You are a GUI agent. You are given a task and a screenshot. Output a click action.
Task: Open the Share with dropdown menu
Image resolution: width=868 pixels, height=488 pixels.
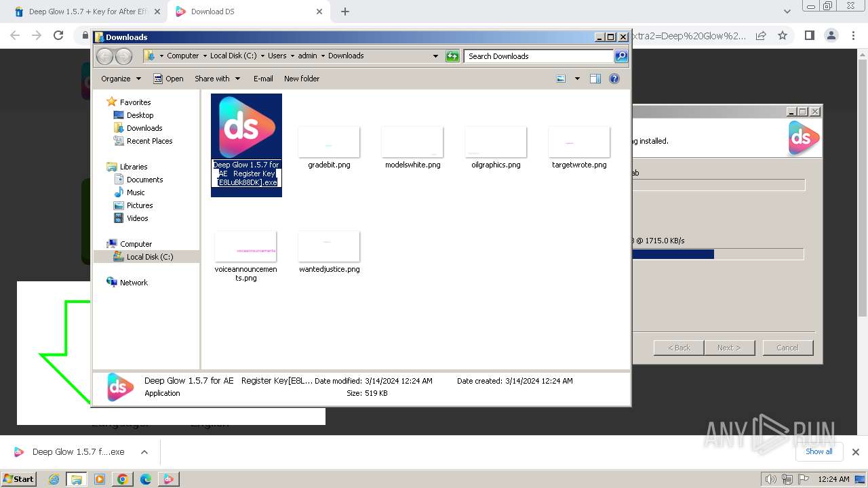coord(217,79)
